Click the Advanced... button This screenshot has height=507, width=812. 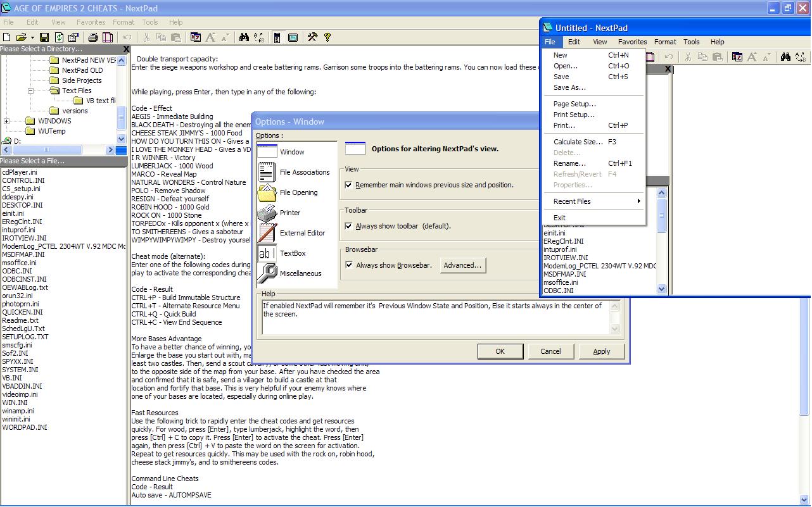462,265
